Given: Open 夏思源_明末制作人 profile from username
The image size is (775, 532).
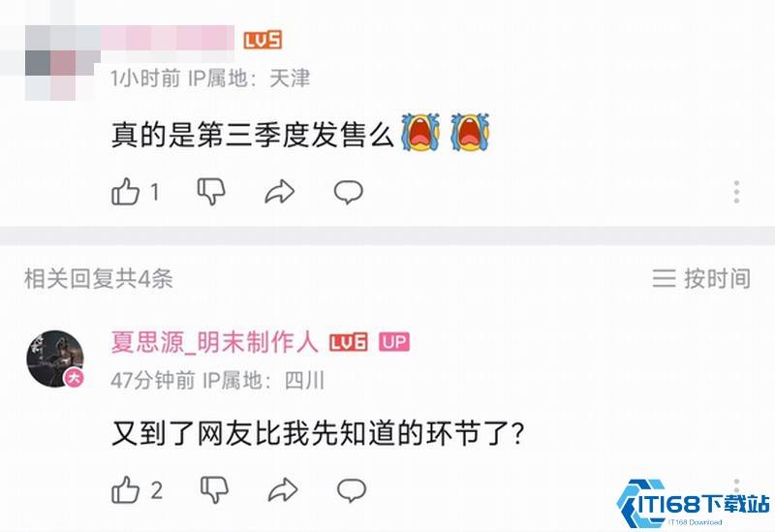Looking at the screenshot, I should (x=214, y=342).
